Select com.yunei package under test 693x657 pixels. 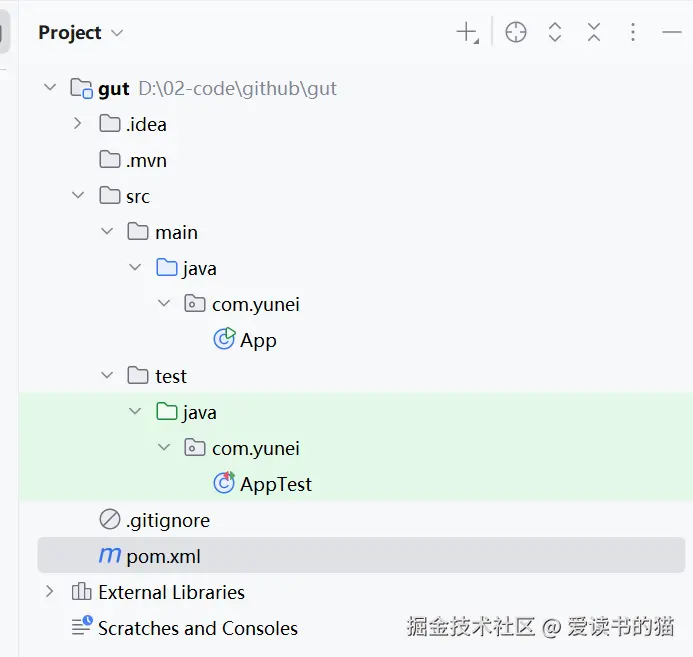(255, 448)
